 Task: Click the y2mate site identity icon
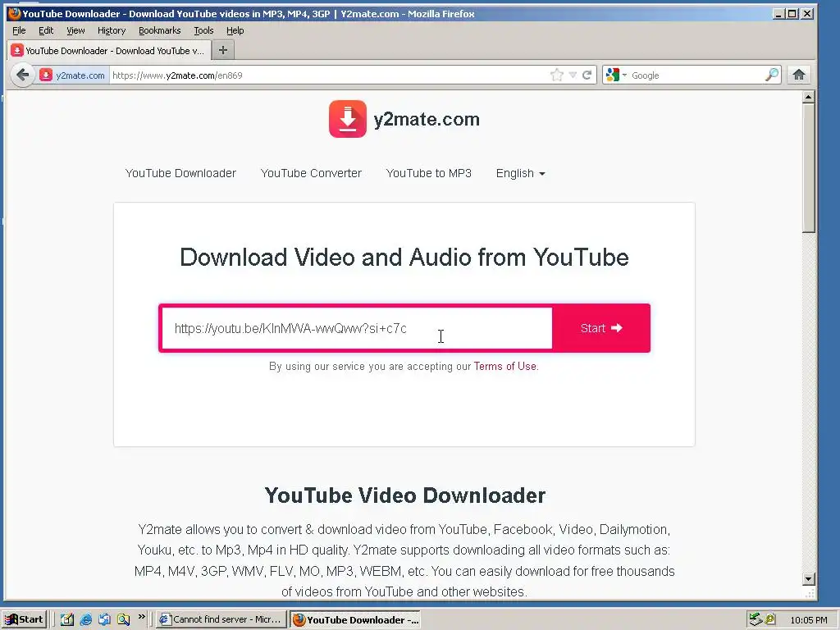[46, 75]
